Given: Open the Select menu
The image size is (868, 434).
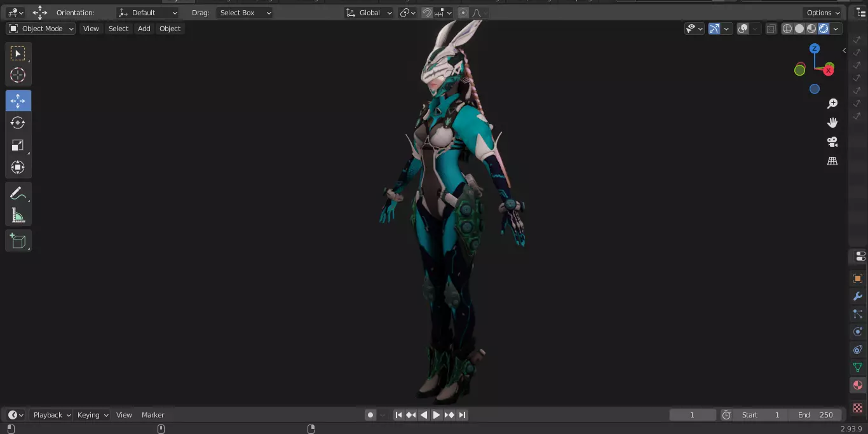Looking at the screenshot, I should 118,29.
